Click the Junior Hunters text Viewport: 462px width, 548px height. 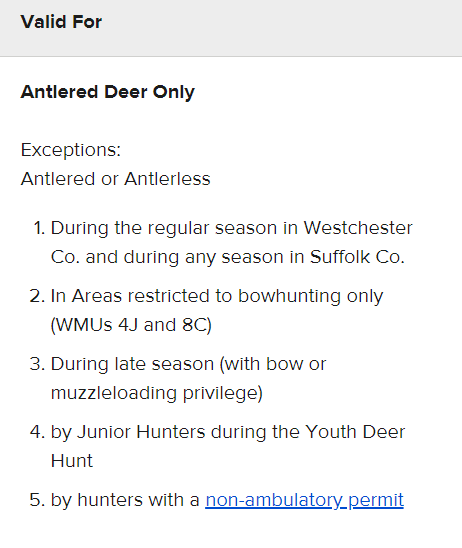[x=141, y=432]
